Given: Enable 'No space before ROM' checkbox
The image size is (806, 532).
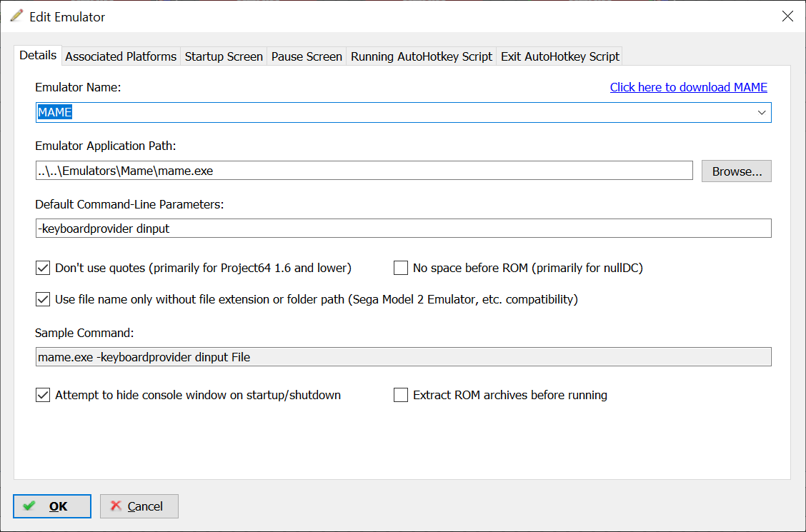Looking at the screenshot, I should [400, 268].
